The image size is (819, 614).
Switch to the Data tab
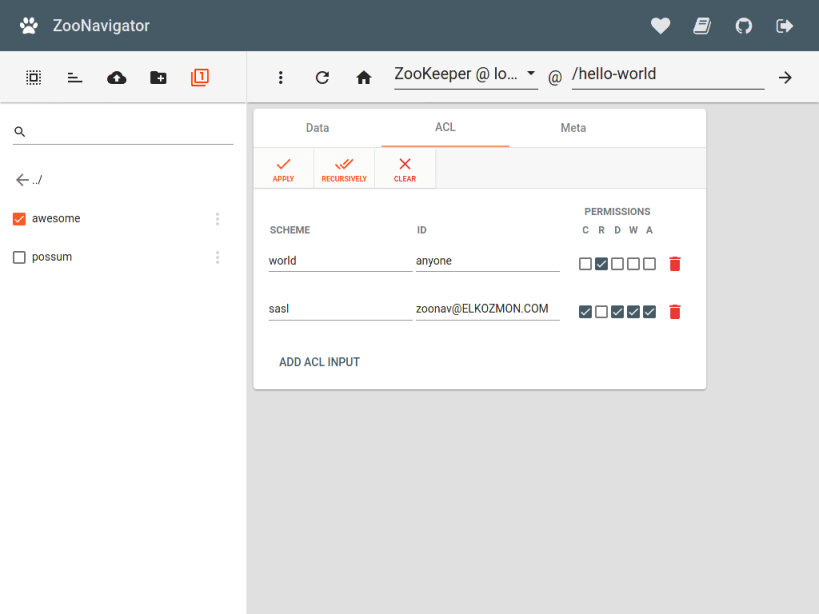[318, 128]
